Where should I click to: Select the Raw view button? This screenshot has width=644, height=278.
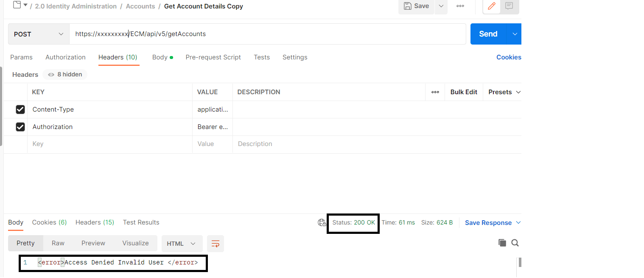(x=58, y=243)
